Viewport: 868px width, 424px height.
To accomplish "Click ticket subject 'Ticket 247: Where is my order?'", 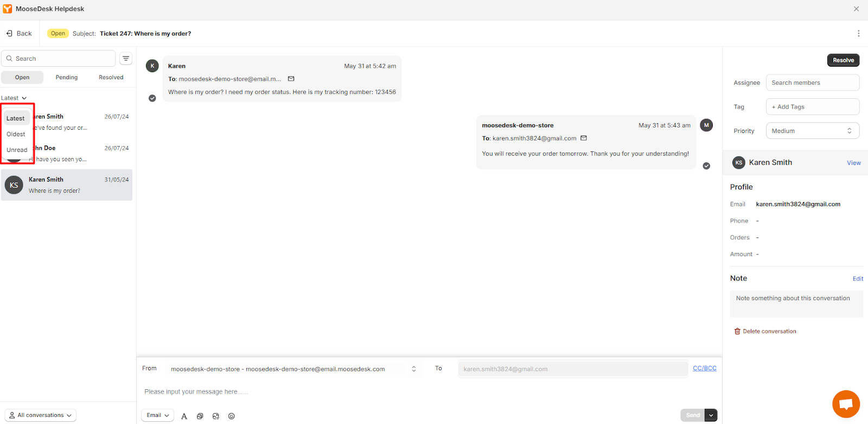I will click(145, 34).
